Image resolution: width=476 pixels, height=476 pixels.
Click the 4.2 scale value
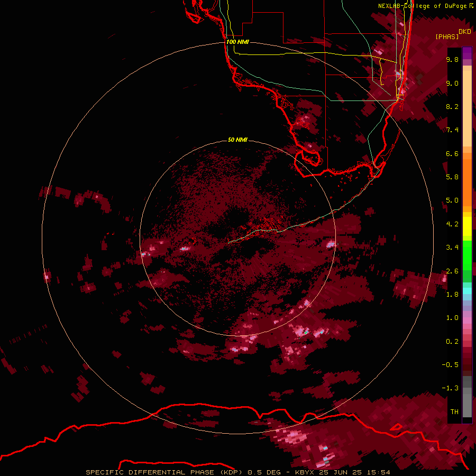pyautogui.click(x=452, y=224)
